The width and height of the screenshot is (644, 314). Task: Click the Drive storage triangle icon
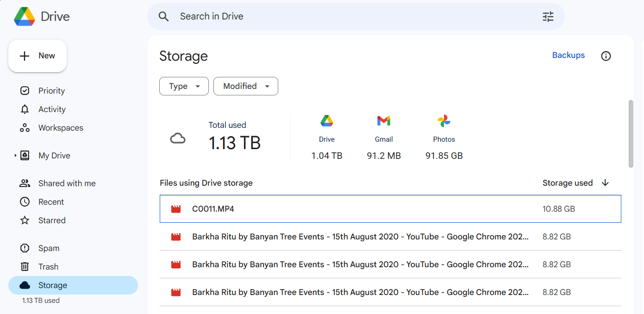tap(327, 121)
